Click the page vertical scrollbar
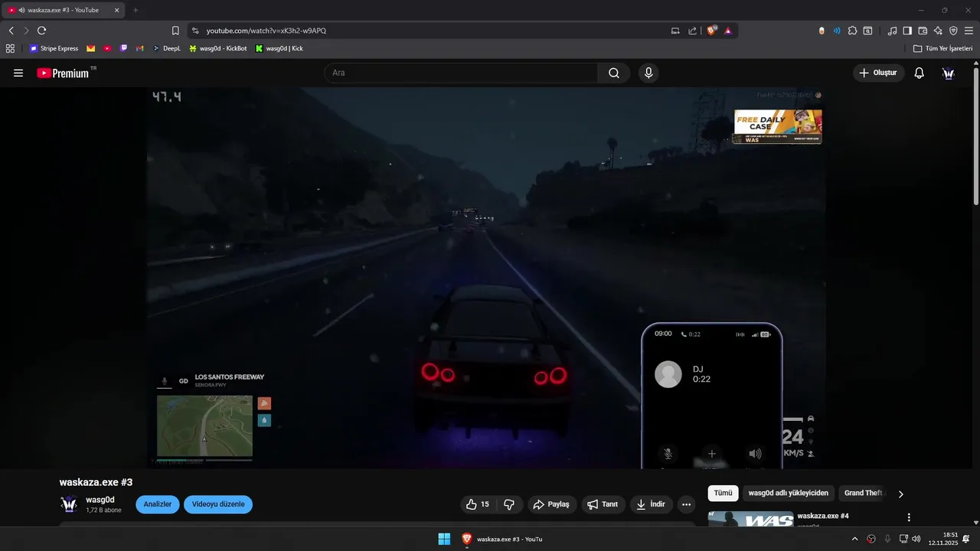 click(975, 138)
